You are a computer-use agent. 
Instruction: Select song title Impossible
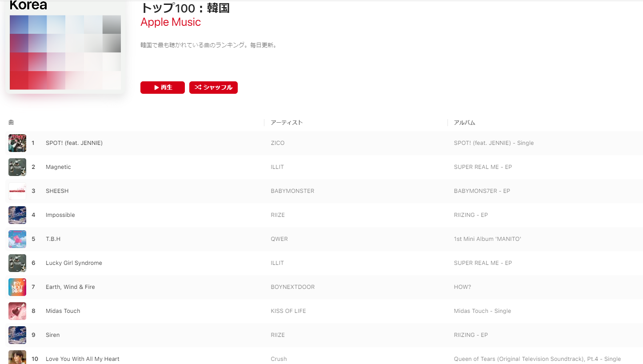tap(60, 215)
